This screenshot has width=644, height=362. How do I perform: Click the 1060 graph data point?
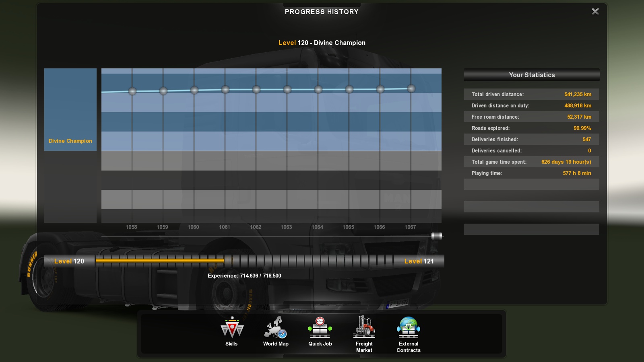pyautogui.click(x=194, y=90)
